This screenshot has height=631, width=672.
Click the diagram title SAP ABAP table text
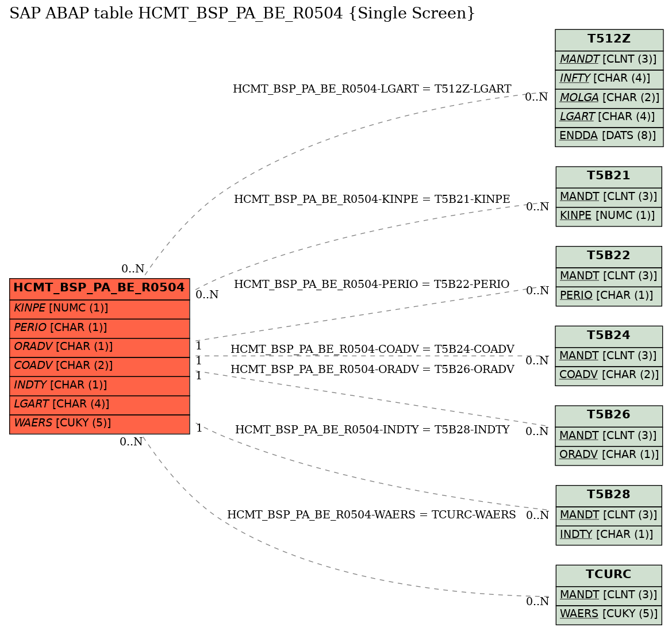(243, 13)
